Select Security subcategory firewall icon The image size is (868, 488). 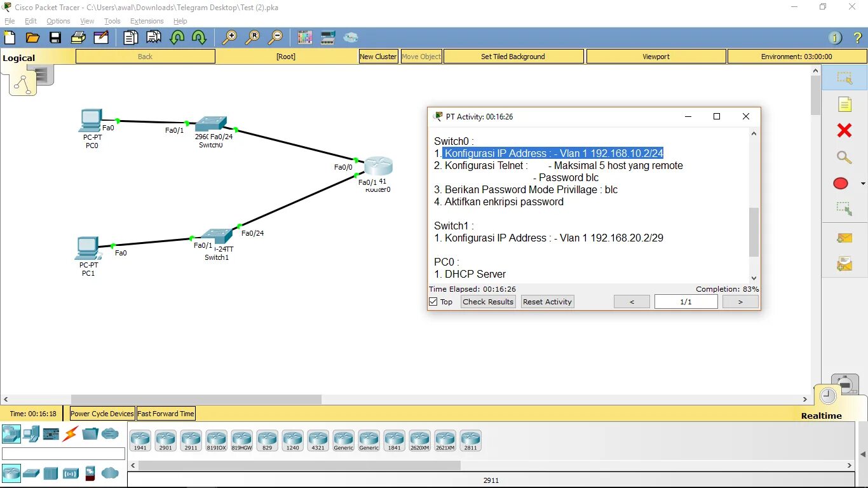(x=90, y=473)
